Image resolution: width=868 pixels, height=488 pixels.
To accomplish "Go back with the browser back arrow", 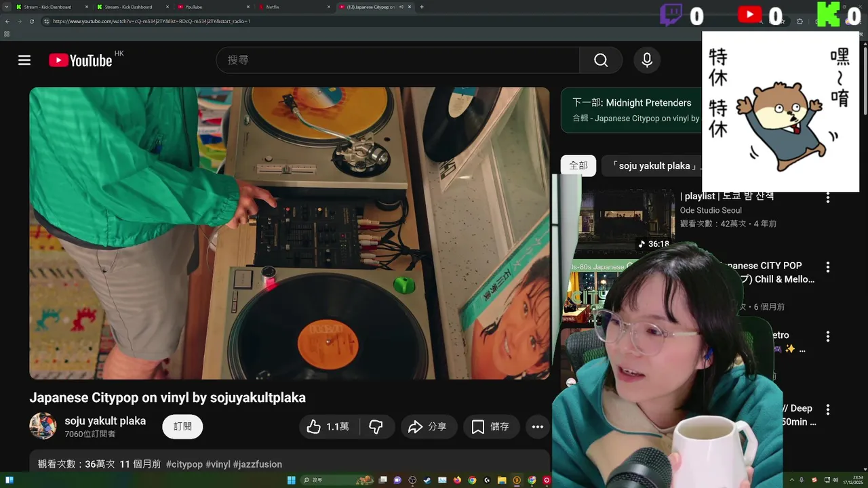I will tap(7, 21).
